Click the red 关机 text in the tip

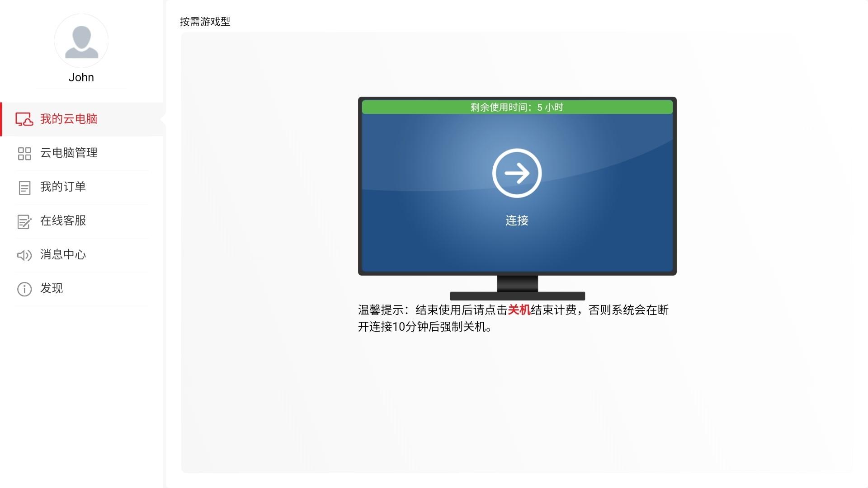(x=519, y=310)
